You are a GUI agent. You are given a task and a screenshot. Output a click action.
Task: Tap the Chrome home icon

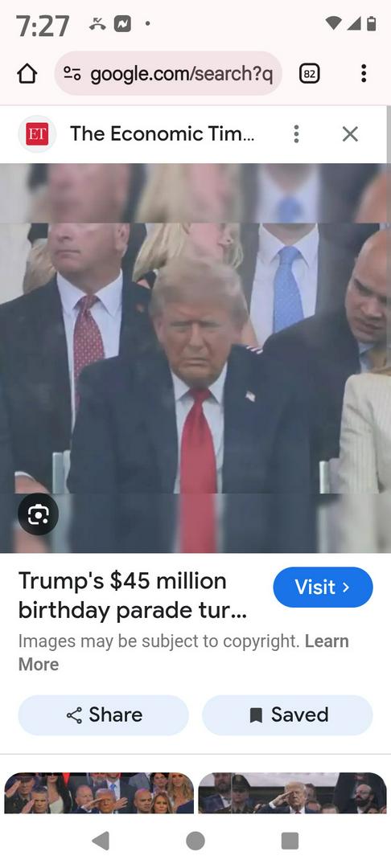pos(27,74)
